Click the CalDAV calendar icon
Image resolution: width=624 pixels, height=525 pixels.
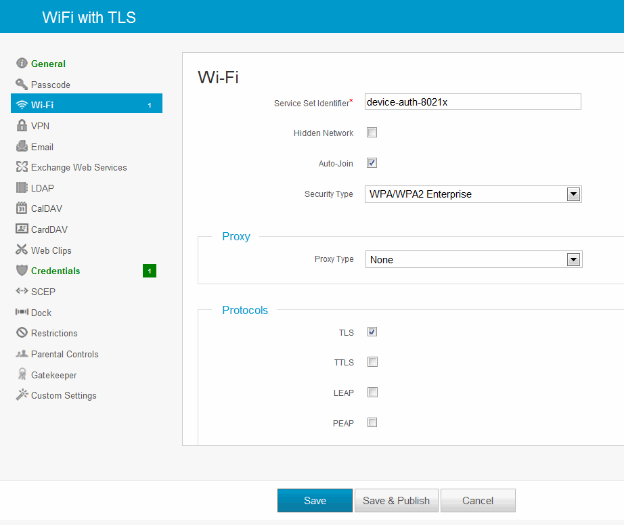click(x=22, y=209)
